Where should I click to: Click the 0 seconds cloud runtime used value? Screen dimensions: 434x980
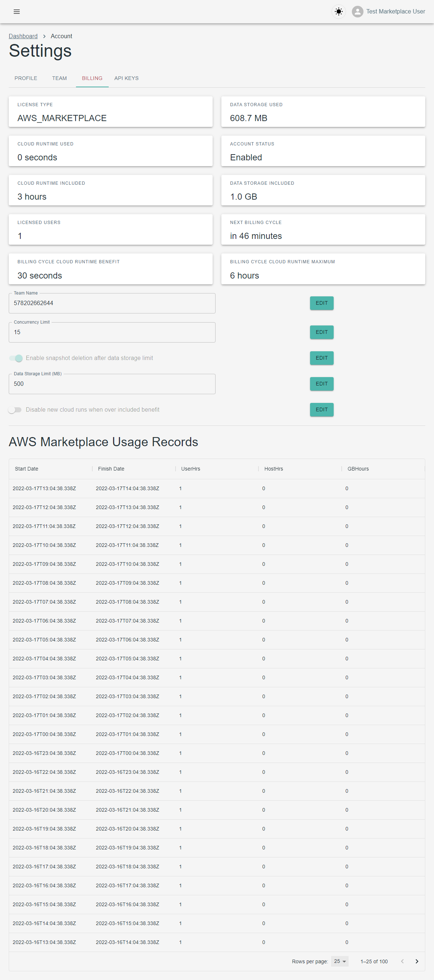[37, 157]
